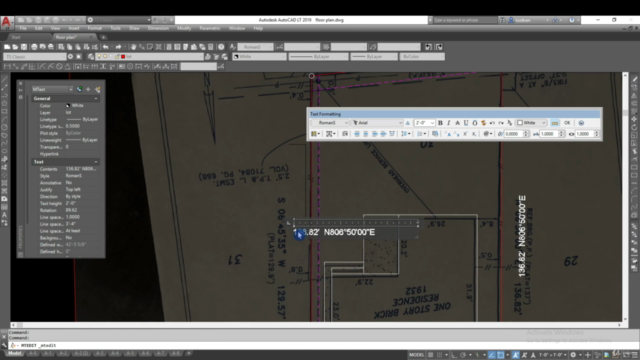The height and width of the screenshot is (360, 640).
Task: Click the Plot (print) icon
Action: [x=34, y=47]
